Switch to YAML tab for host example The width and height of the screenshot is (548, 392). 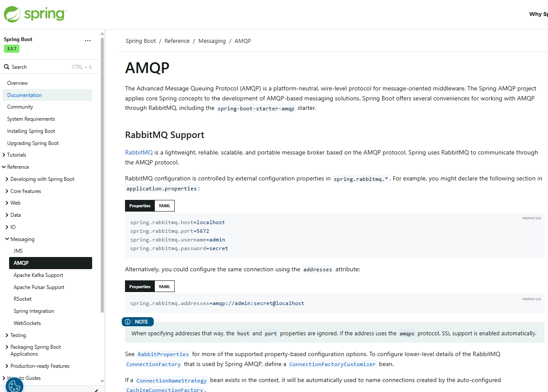164,206
